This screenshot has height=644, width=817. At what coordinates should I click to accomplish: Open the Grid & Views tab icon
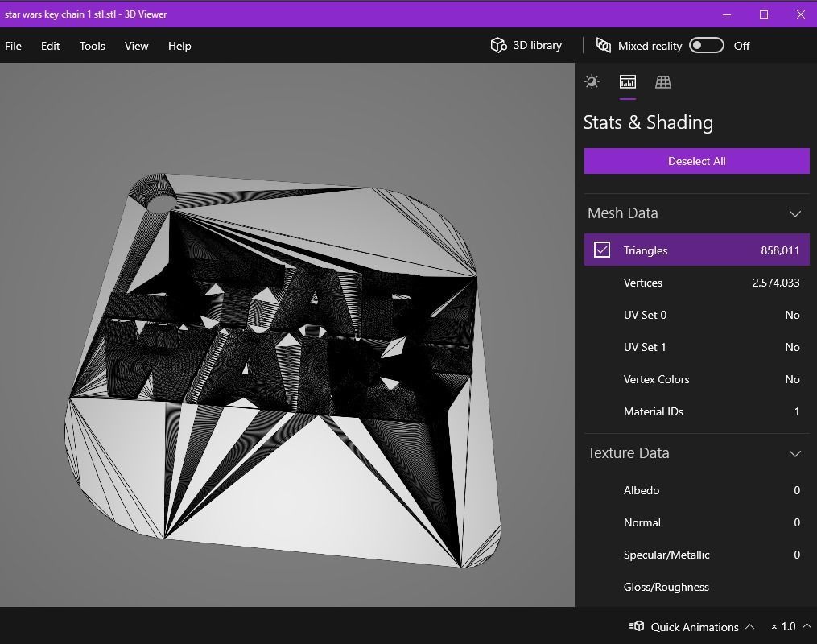[x=662, y=82]
